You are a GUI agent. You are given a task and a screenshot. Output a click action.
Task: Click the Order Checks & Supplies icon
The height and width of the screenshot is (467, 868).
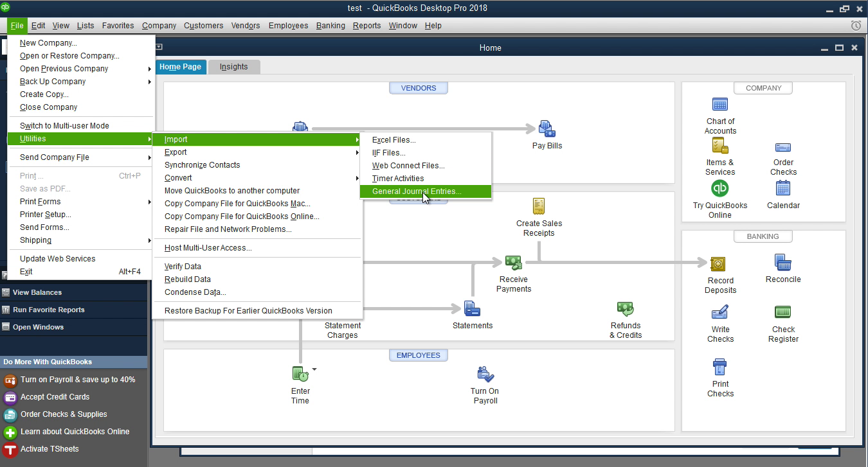point(10,414)
